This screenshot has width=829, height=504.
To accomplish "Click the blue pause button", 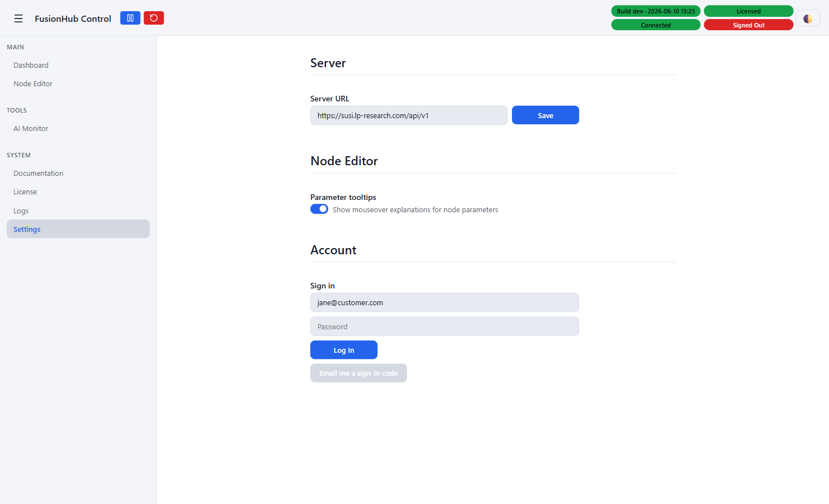I will tap(130, 18).
